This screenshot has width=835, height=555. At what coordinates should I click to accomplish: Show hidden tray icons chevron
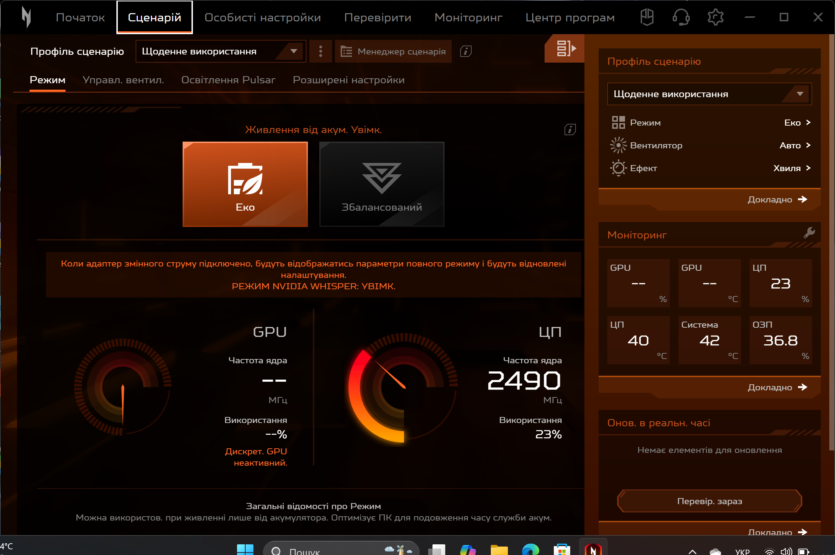pyautogui.click(x=692, y=551)
